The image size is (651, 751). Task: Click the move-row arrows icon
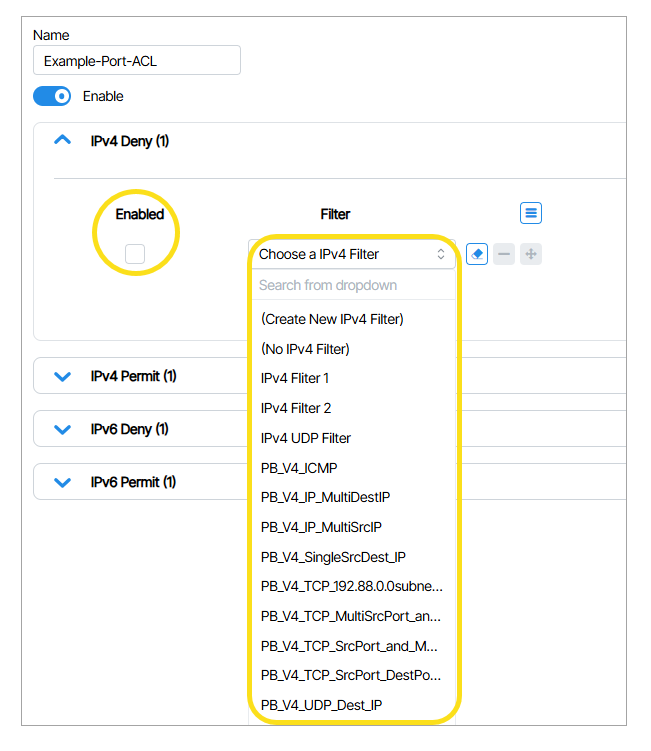(531, 255)
